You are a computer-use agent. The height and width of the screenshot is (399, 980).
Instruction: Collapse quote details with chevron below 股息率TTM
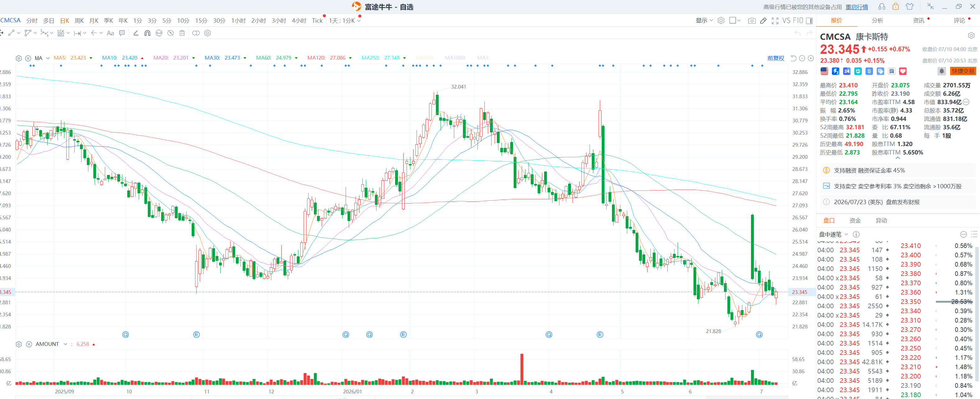898,158
